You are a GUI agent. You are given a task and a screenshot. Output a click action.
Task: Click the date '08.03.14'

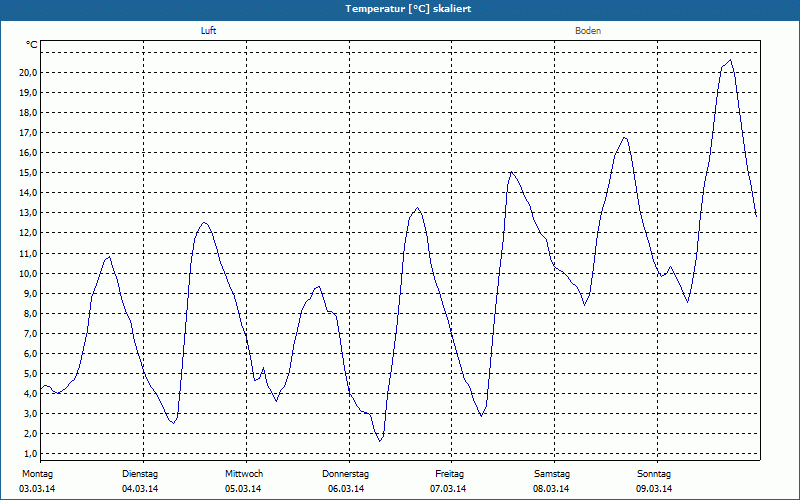[551, 489]
